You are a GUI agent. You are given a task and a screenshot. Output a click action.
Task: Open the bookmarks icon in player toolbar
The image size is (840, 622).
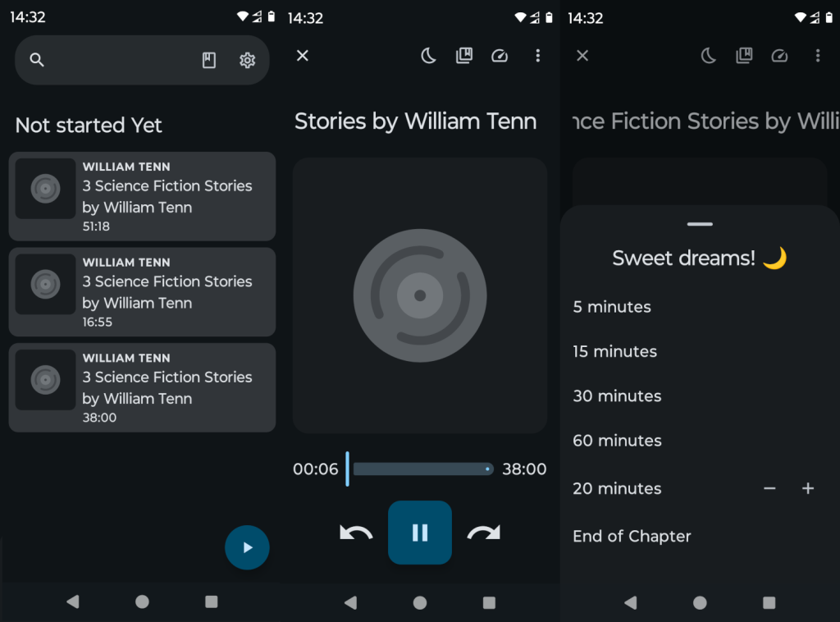coord(464,56)
